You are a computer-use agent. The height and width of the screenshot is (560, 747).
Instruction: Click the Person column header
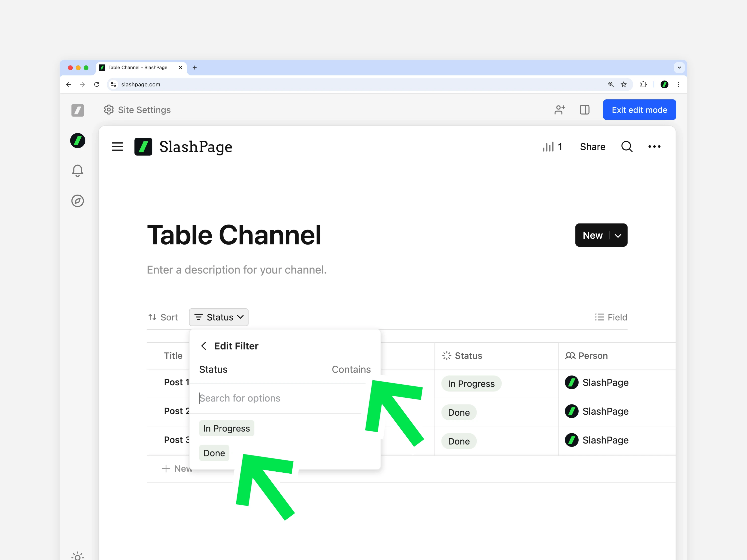click(x=617, y=356)
